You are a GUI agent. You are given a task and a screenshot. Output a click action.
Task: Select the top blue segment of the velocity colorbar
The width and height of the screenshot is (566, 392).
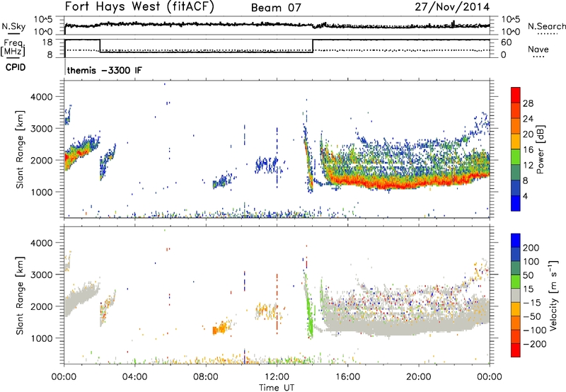point(516,241)
